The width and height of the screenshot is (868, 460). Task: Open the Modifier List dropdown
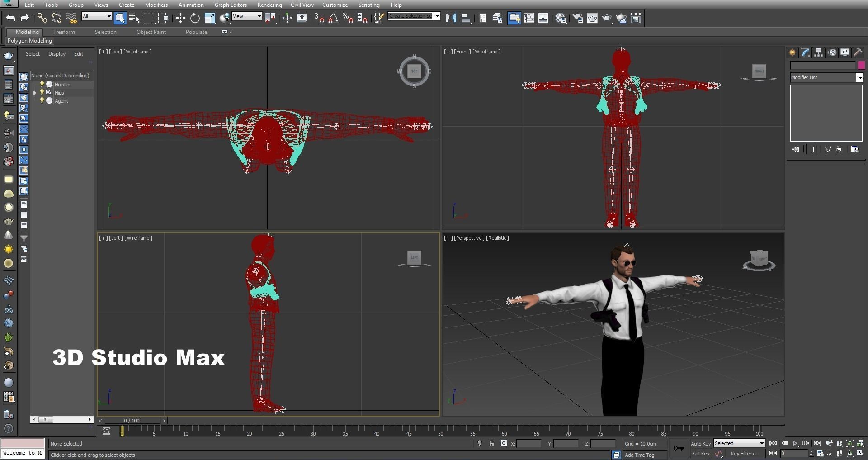point(827,77)
